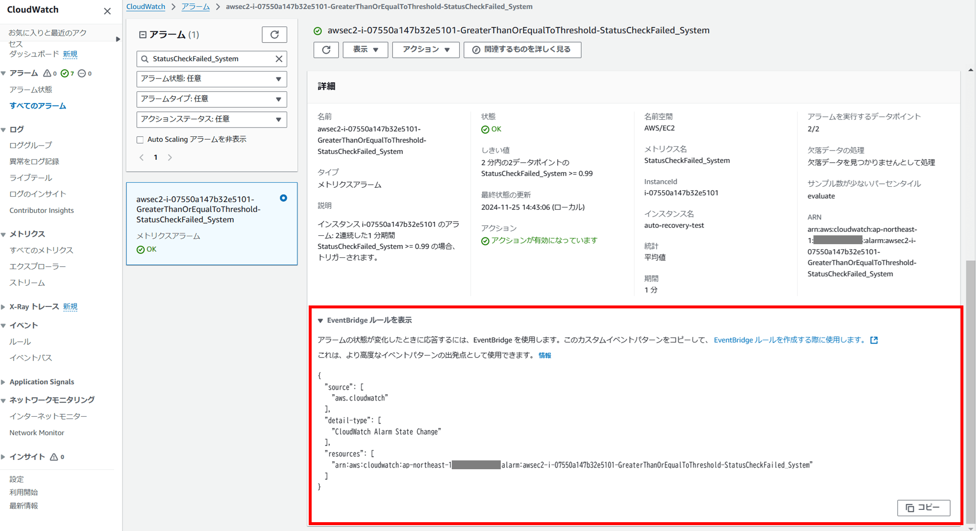The height and width of the screenshot is (531, 980).
Task: Click the コピー button for event pattern
Action: [924, 508]
